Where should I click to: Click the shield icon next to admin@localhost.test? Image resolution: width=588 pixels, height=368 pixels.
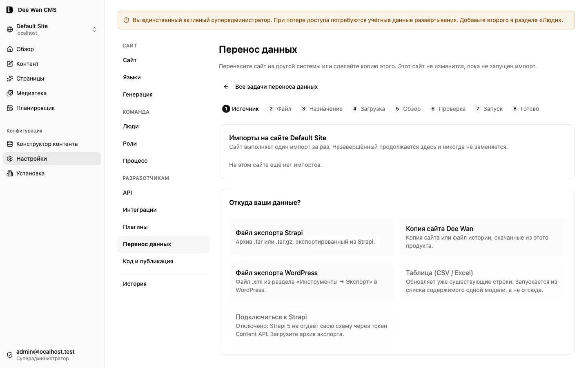[x=10, y=355]
